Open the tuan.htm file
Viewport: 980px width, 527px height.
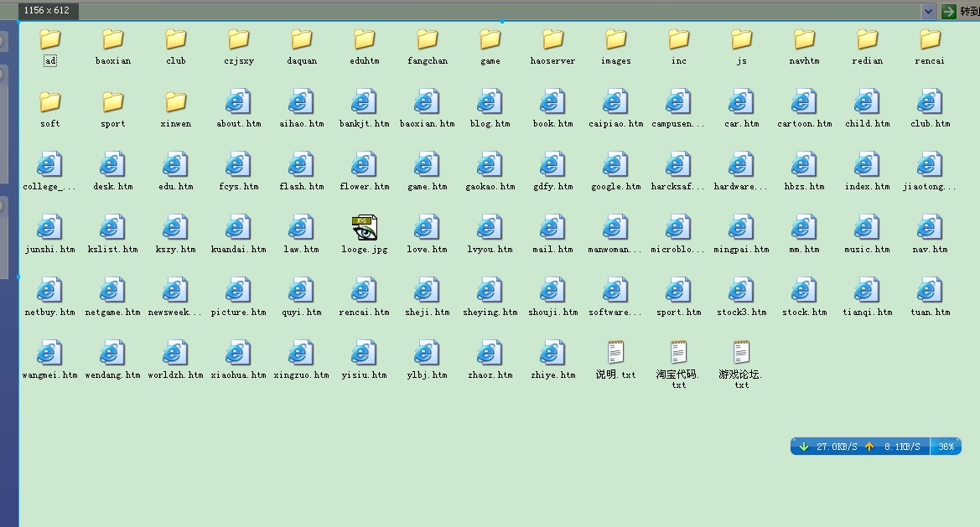[930, 291]
